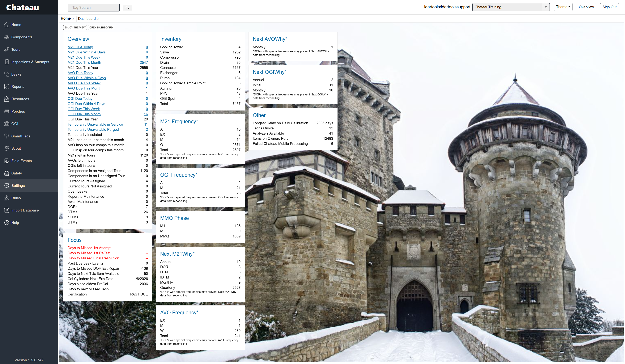Click the Porches bench icon

click(7, 111)
